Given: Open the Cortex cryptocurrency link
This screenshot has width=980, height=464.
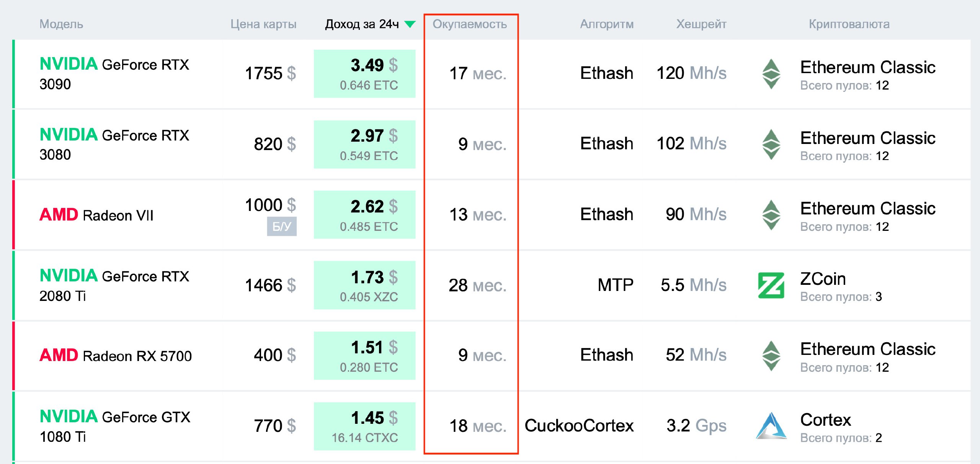Looking at the screenshot, I should pos(826,420).
